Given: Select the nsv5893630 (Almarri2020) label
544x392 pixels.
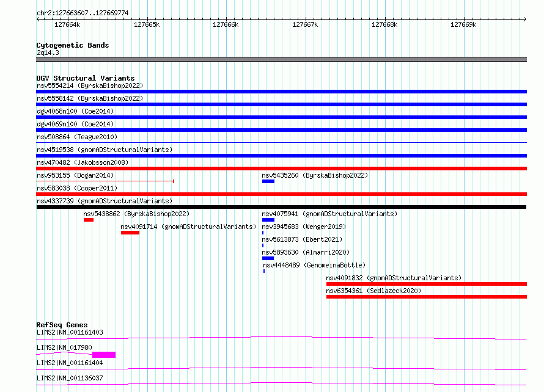Looking at the screenshot, I should 306,252.
